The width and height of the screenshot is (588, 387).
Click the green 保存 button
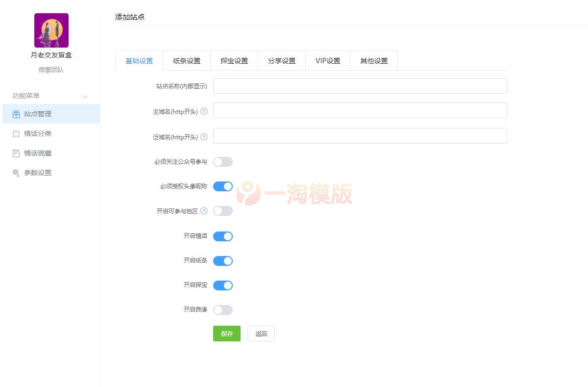(226, 334)
